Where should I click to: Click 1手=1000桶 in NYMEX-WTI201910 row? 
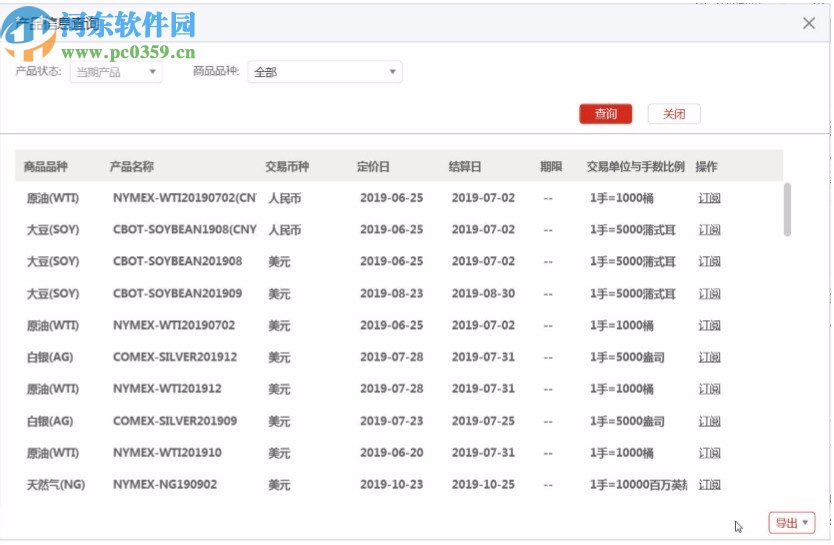(622, 453)
